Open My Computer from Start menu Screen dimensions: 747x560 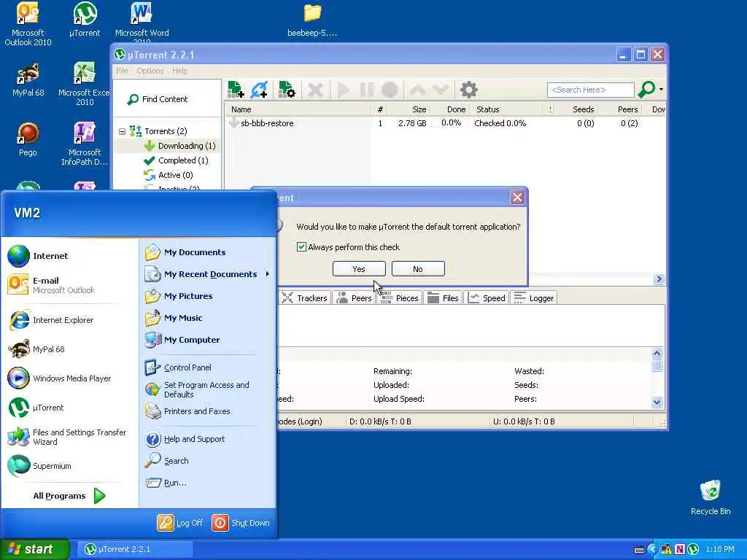click(208, 340)
